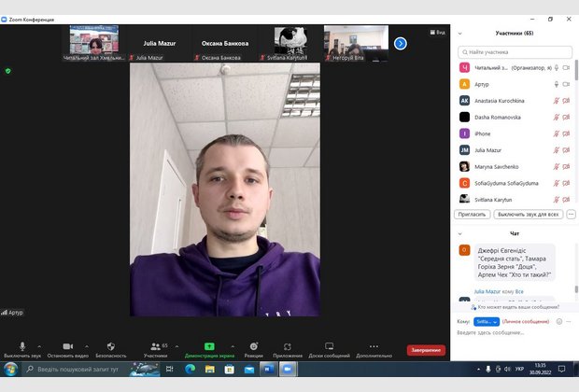This screenshot has width=579, height=392.
Task: Select Anastasia Kurochkina in participants list
Action: click(515, 101)
